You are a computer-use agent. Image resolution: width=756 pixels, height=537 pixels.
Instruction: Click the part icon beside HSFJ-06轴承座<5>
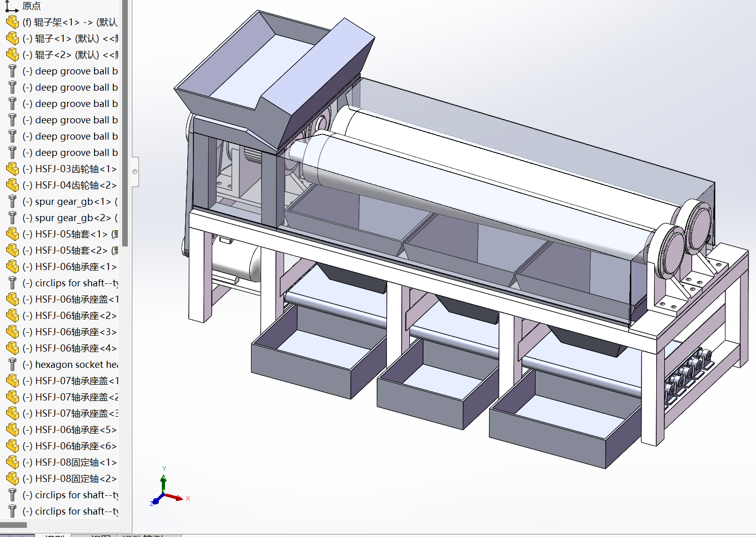click(12, 430)
